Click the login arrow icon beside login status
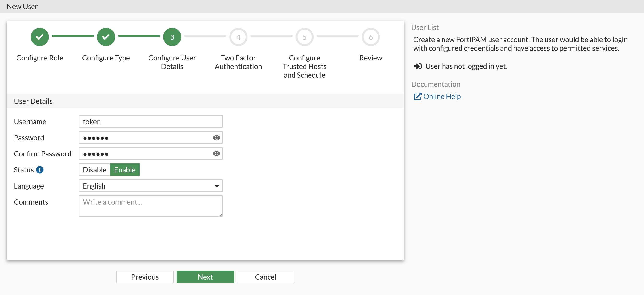The image size is (644, 295). pos(418,66)
